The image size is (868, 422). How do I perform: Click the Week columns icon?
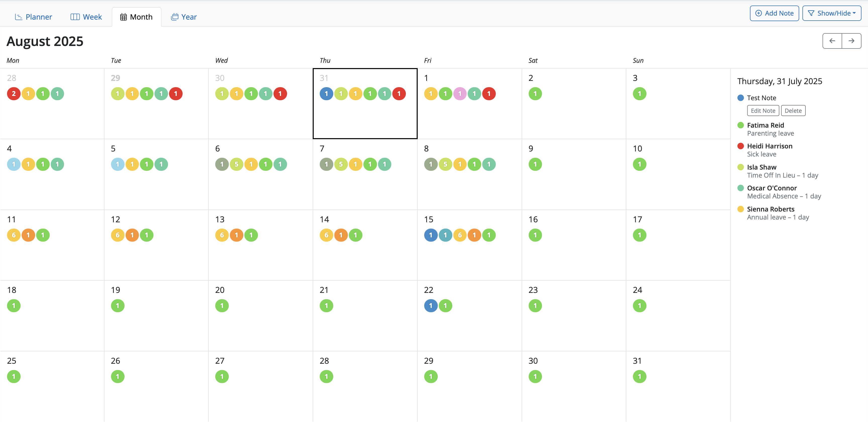click(75, 17)
